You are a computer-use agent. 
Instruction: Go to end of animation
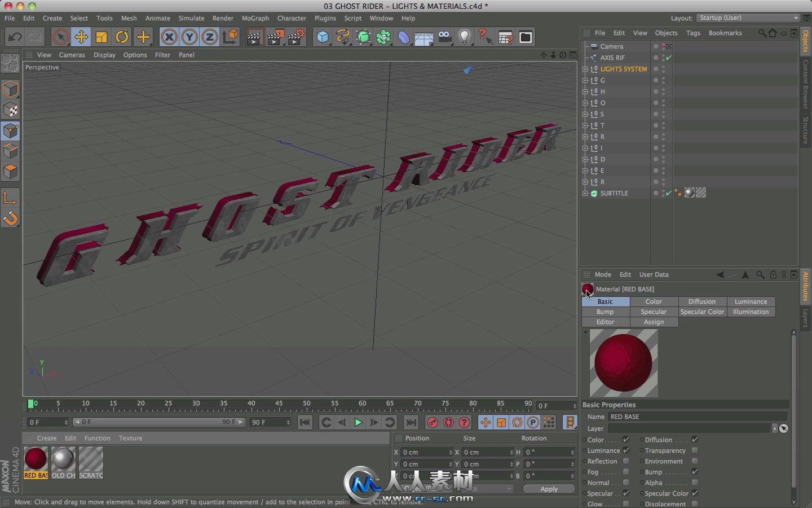click(x=411, y=422)
